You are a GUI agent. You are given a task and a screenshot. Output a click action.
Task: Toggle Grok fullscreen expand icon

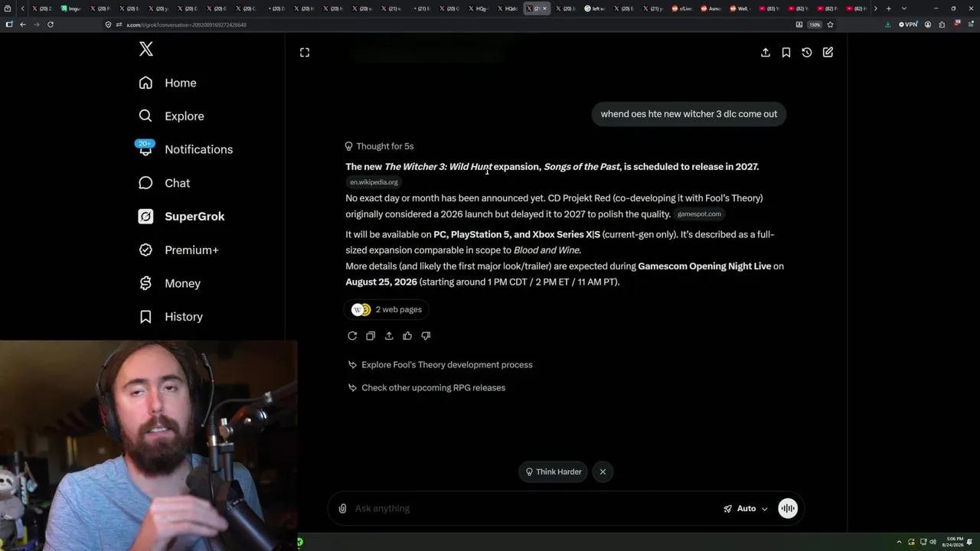click(305, 52)
